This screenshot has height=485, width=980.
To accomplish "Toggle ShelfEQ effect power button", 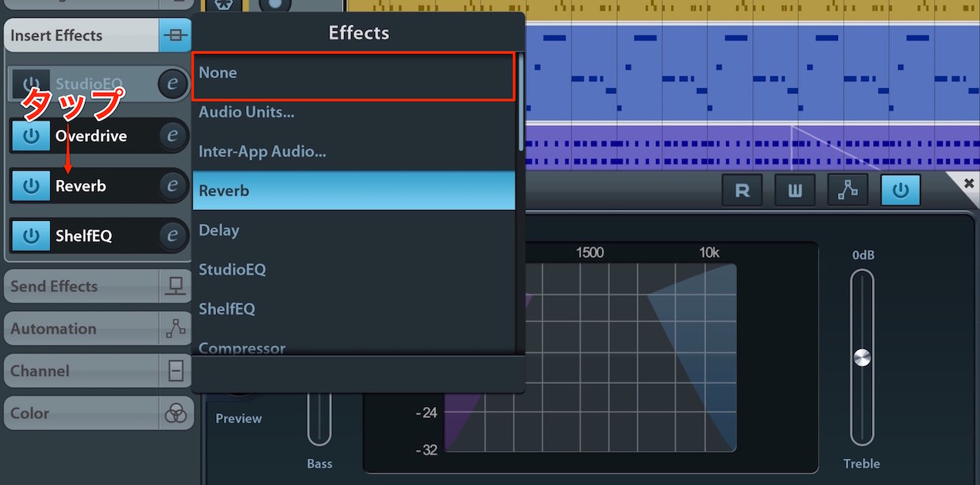I will click(31, 236).
